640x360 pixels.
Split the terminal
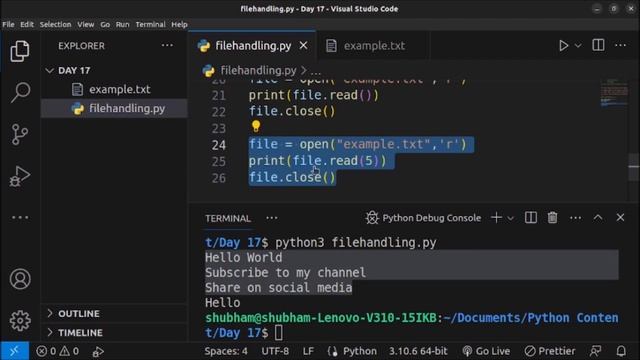(531, 218)
